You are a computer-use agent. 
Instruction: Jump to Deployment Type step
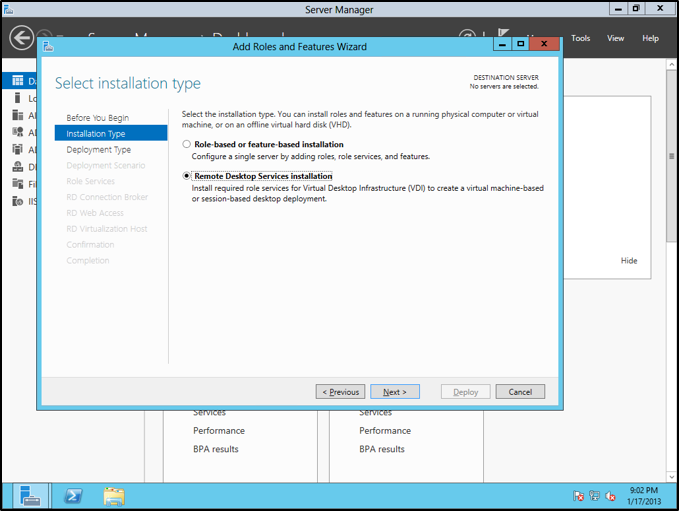click(x=98, y=150)
